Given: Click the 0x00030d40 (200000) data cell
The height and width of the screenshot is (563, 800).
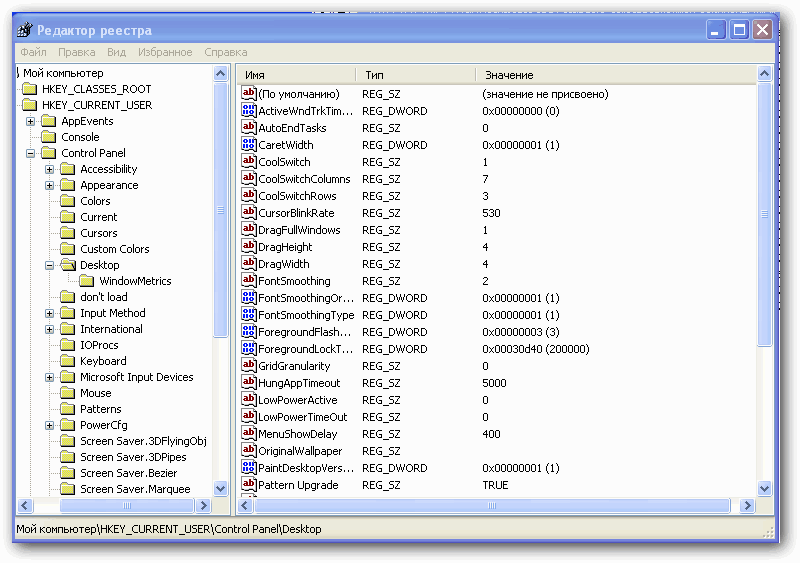Looking at the screenshot, I should coord(536,349).
